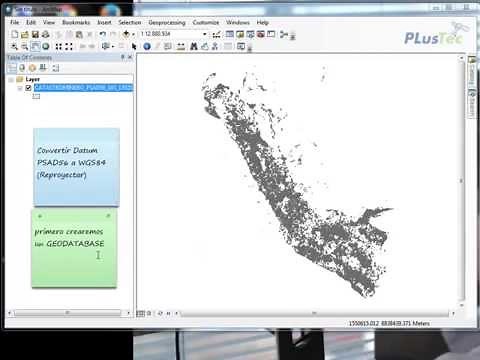The image size is (480, 360).
Task: Pause map drawing
Action: pyautogui.click(x=169, y=313)
